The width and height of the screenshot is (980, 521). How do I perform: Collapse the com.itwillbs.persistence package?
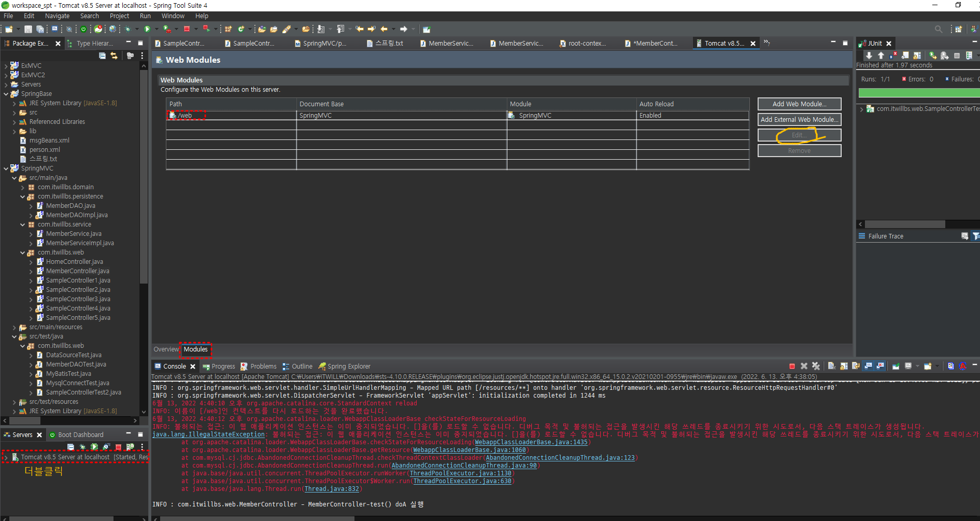click(22, 196)
